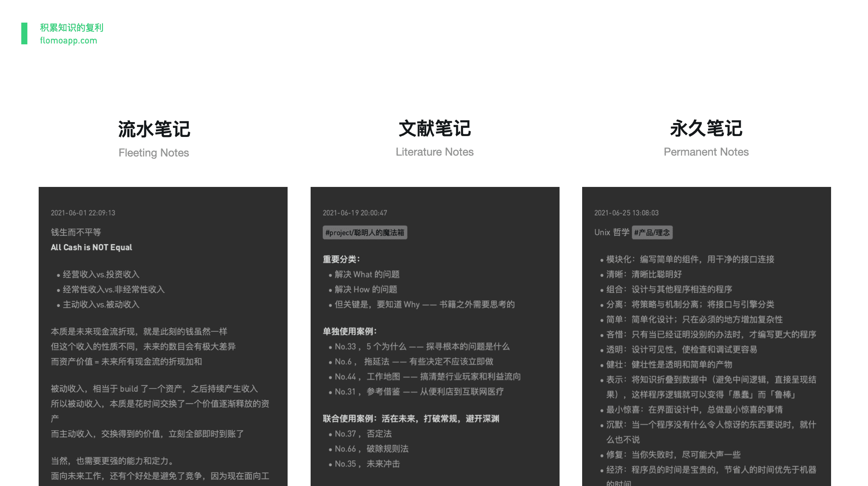Click the #project/聪明人的魔法箱 tag
This screenshot has height=486, width=868.
point(364,233)
